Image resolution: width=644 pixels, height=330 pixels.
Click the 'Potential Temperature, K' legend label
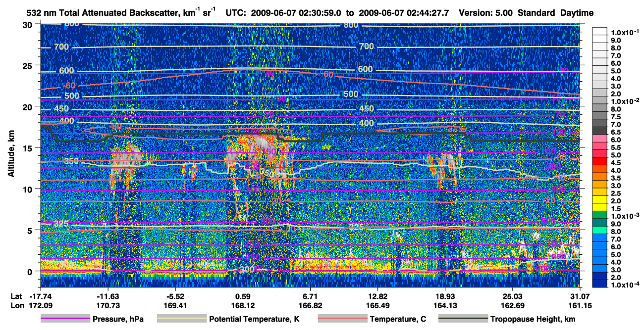[254, 319]
